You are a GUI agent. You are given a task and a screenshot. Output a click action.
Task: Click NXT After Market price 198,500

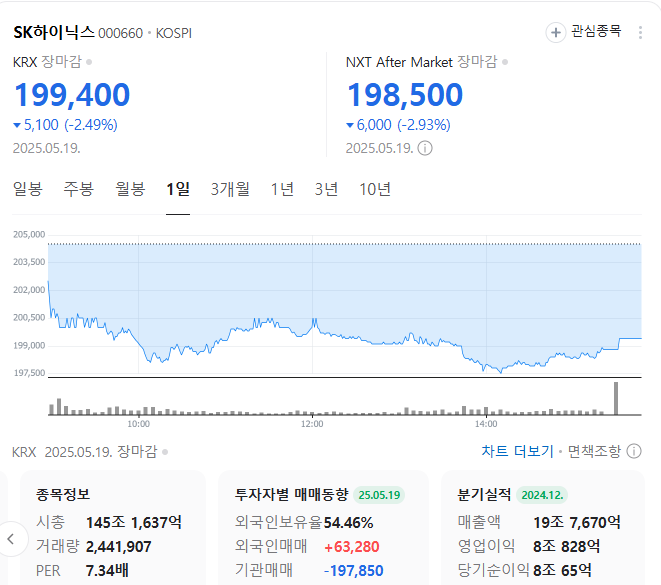tap(405, 94)
